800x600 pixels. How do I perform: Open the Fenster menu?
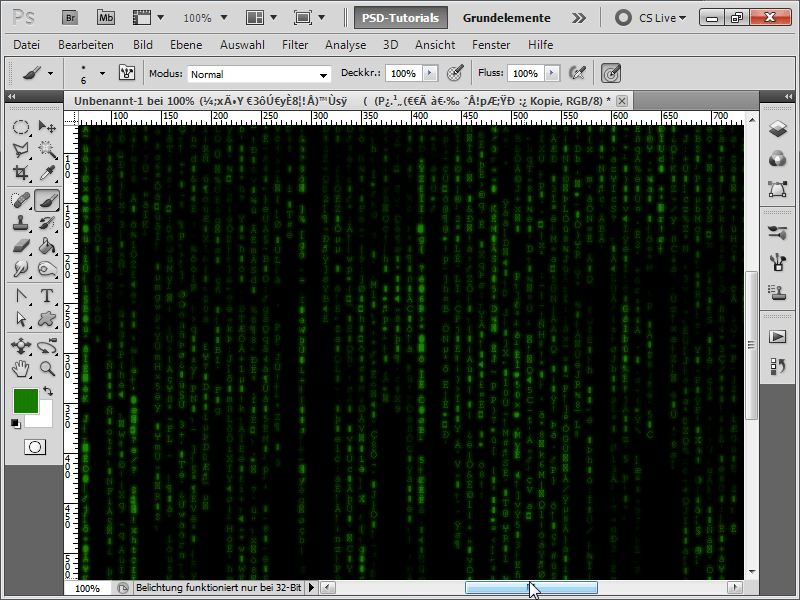pos(491,45)
